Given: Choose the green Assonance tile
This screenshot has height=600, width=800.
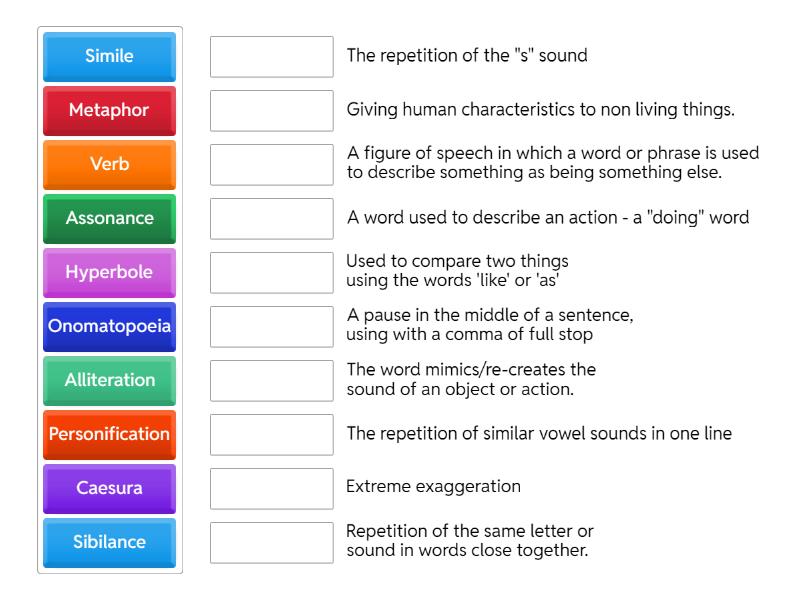Looking at the screenshot, I should point(110,218).
